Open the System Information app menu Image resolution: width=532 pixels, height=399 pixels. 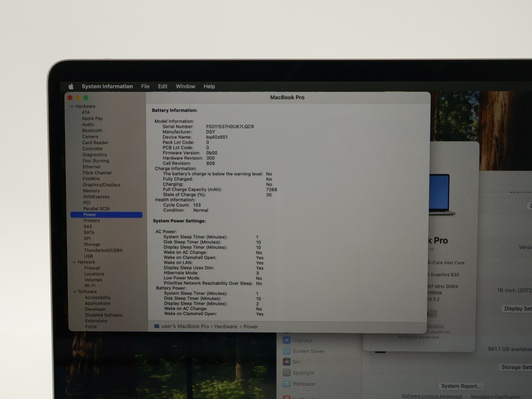click(107, 86)
